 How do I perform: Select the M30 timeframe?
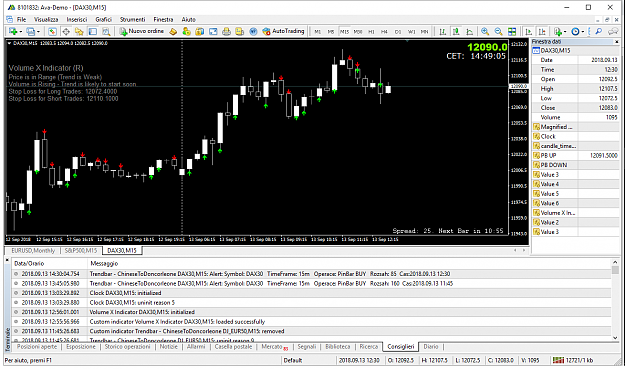[x=358, y=32]
